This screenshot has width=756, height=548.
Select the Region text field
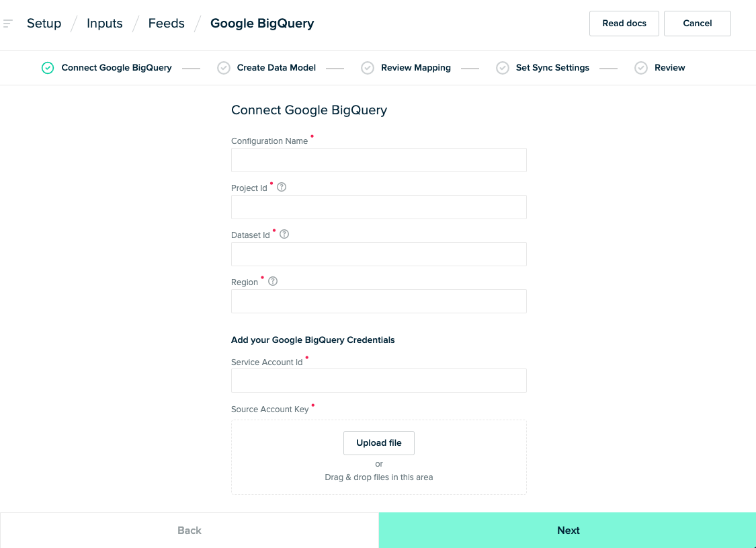click(x=379, y=301)
